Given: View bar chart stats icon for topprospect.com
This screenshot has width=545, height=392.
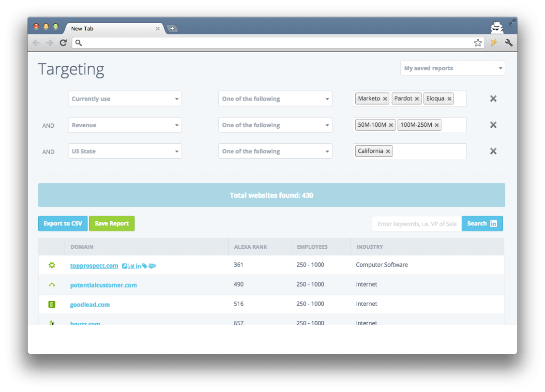Looking at the screenshot, I should [131, 266].
